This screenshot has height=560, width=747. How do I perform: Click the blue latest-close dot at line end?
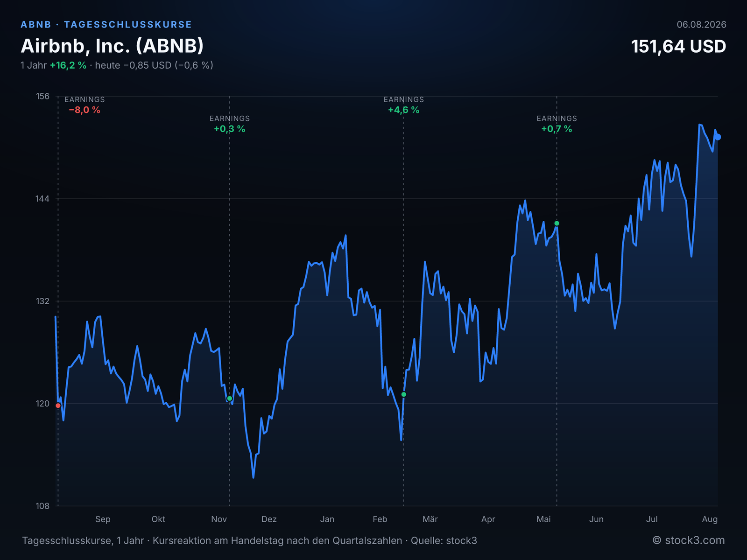pyautogui.click(x=718, y=137)
